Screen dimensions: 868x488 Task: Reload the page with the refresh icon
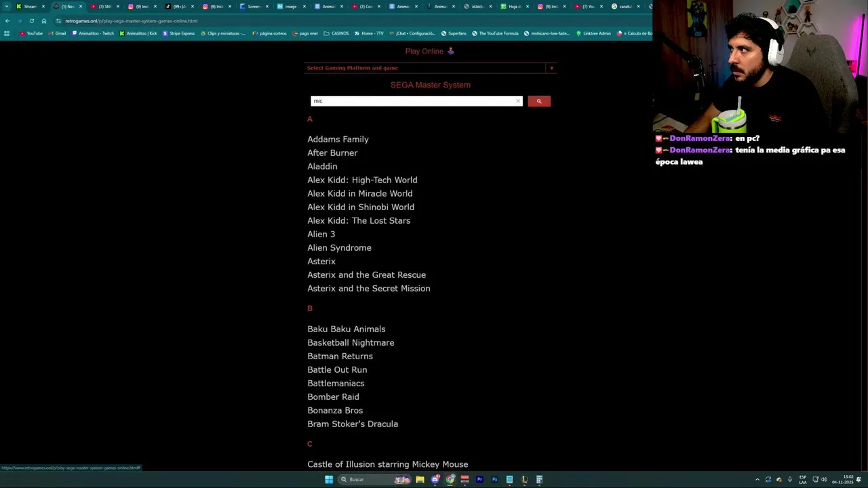(x=31, y=21)
